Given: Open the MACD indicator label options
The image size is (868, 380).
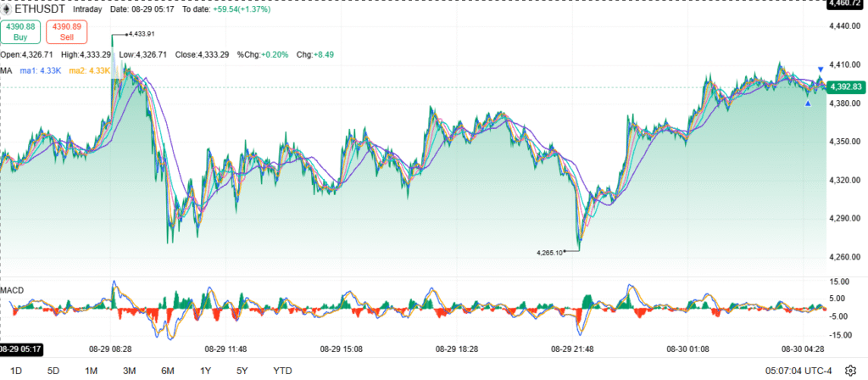Looking at the screenshot, I should 13,290.
